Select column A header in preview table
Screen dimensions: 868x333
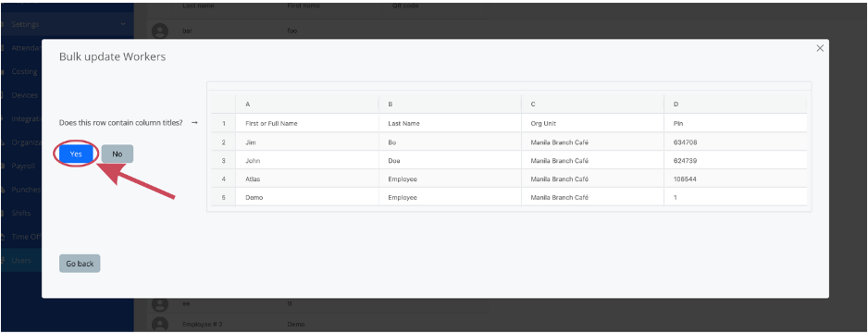point(307,104)
